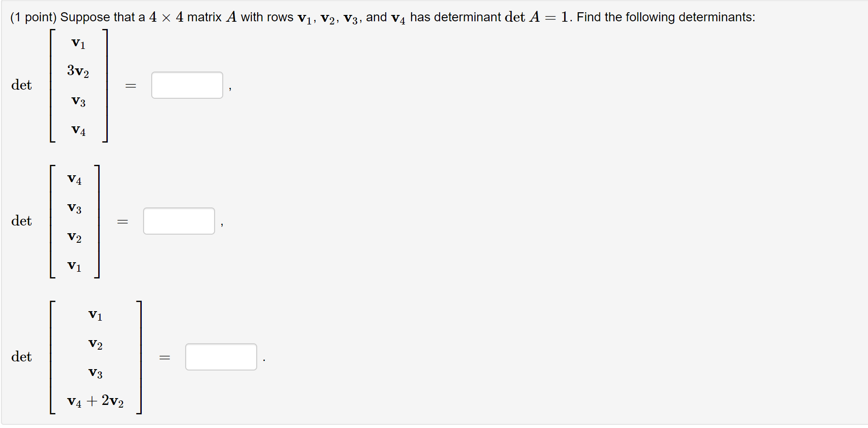Click the equals sign after the first matrix

pyautogui.click(x=130, y=85)
